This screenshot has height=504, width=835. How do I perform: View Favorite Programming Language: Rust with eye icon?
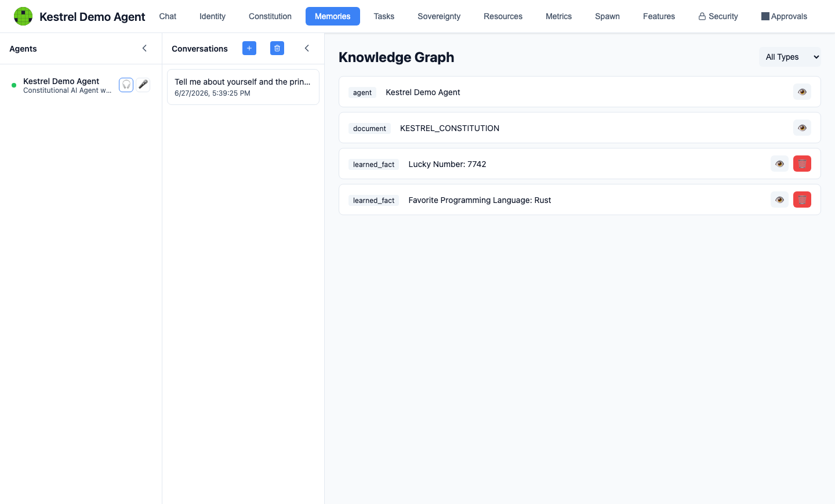(779, 200)
